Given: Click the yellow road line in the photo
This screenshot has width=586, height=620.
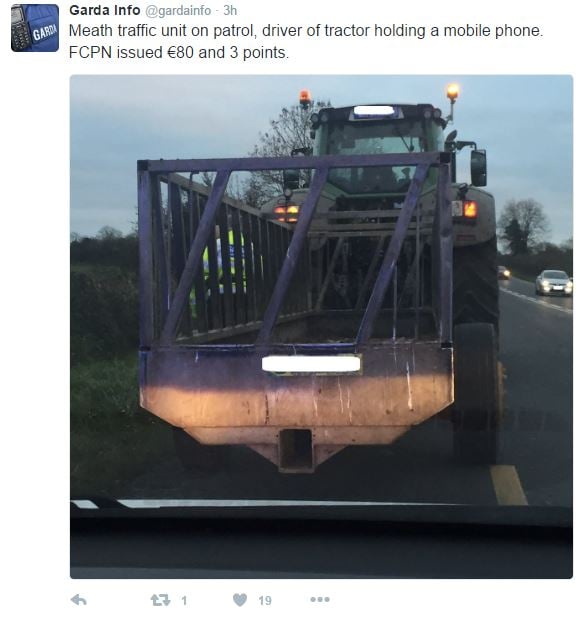Looking at the screenshot, I should coord(508,485).
